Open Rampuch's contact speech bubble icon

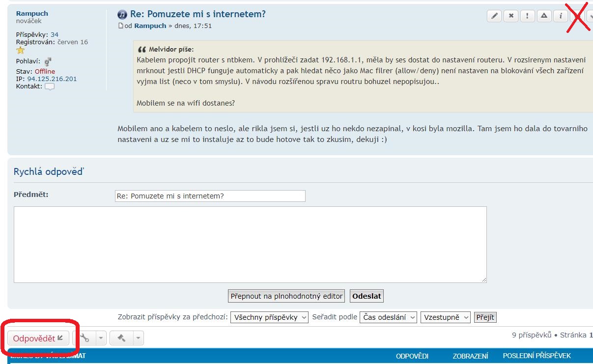coord(50,87)
